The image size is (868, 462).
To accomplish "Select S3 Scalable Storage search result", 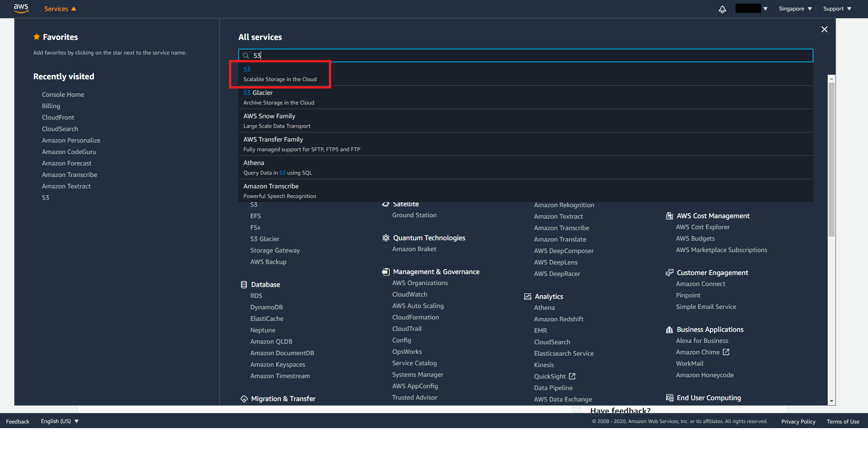I will 525,74.
